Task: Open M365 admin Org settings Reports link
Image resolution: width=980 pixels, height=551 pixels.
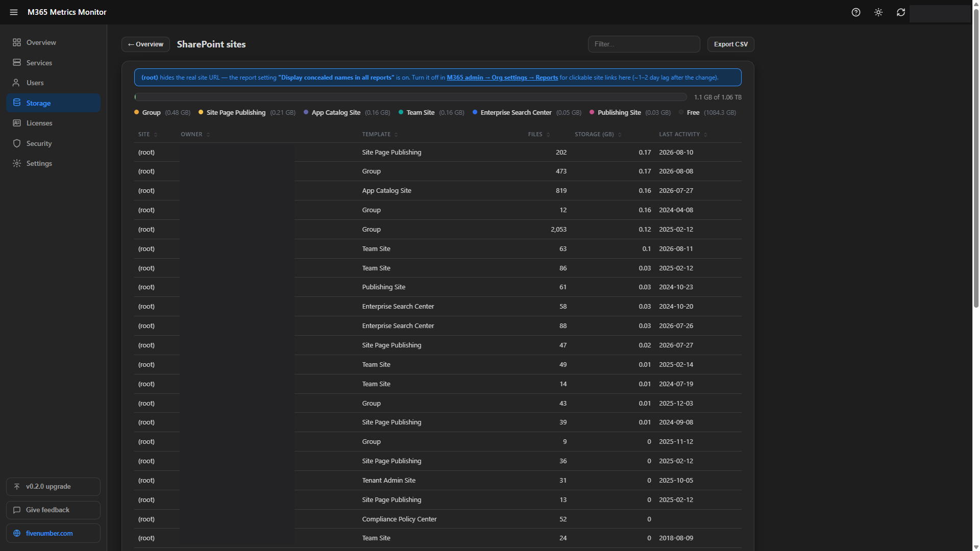Action: click(x=502, y=78)
